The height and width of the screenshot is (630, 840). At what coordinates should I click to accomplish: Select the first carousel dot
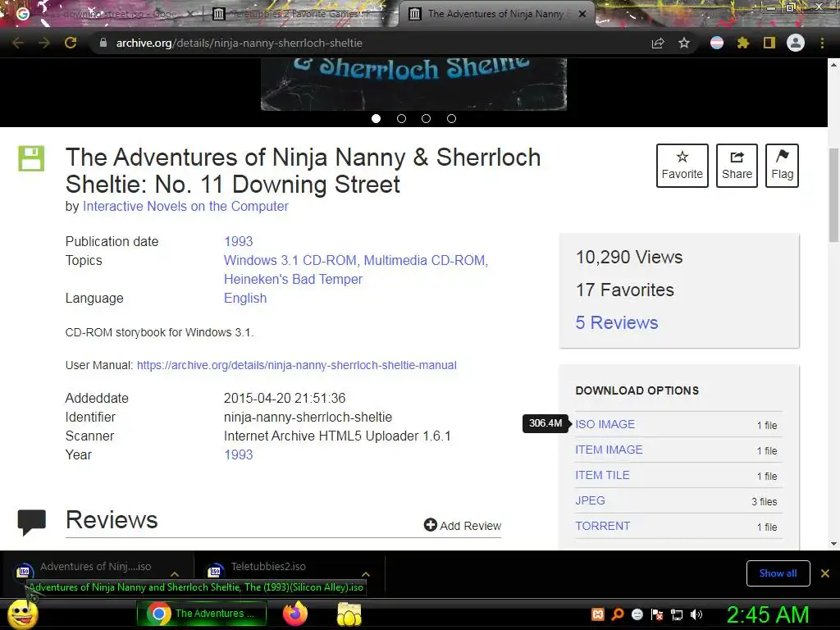(x=376, y=118)
